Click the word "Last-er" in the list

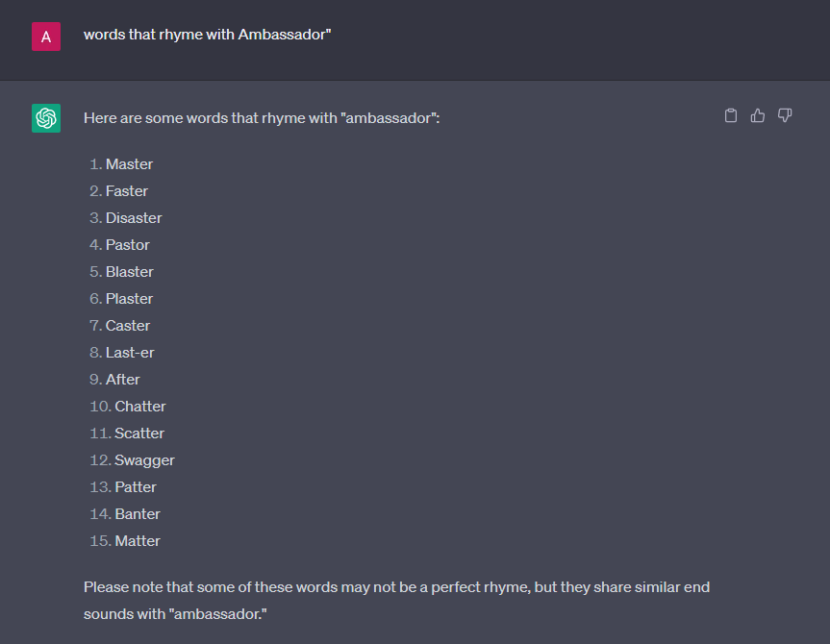130,353
